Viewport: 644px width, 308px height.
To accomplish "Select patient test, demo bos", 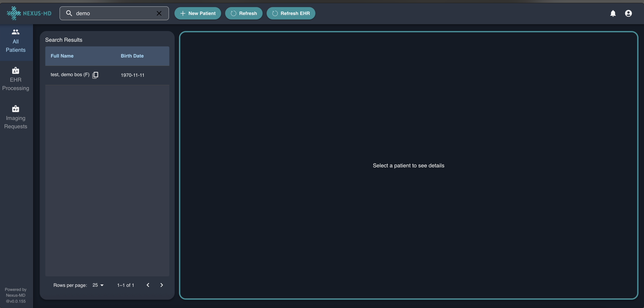I will point(70,75).
